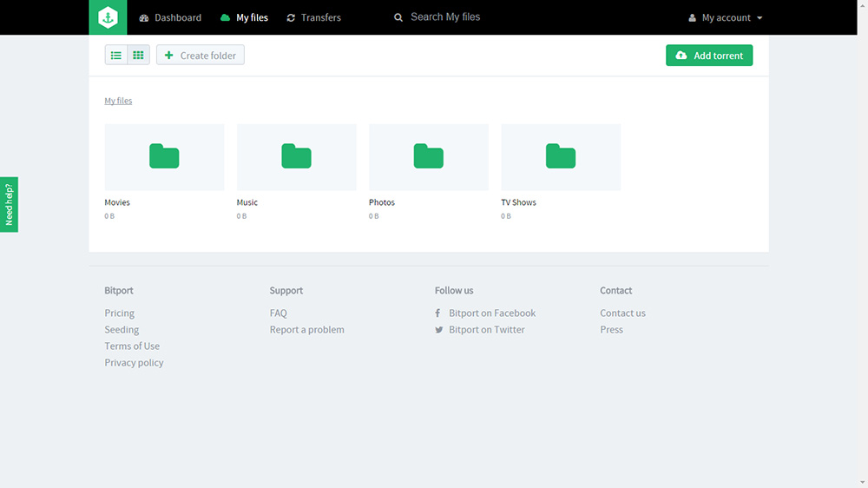
Task: Click the cloud upload icon on Add torrent
Action: pyautogui.click(x=681, y=56)
